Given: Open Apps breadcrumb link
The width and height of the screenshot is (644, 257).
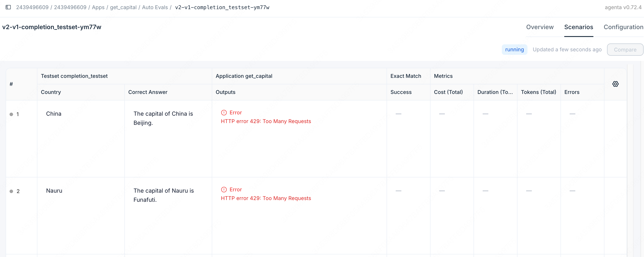Looking at the screenshot, I should point(98,7).
